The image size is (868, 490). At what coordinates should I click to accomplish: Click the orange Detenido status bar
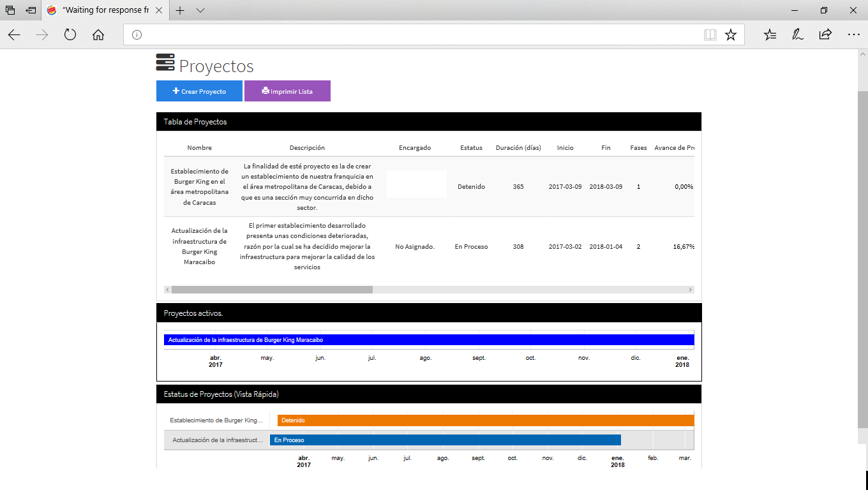pos(486,420)
